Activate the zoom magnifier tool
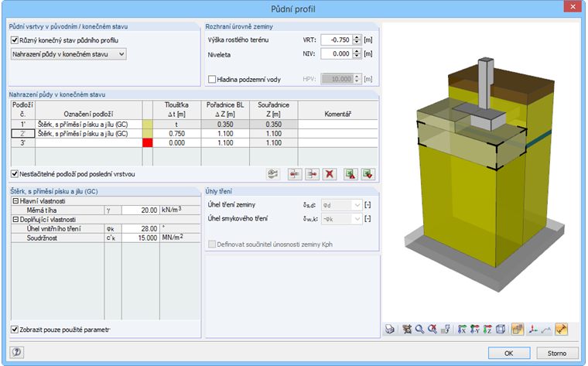Viewport: 588px width, 366px height. 419,330
